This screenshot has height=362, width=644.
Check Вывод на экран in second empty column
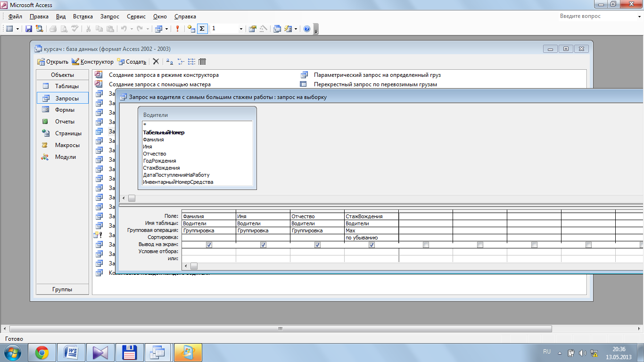[480, 245]
